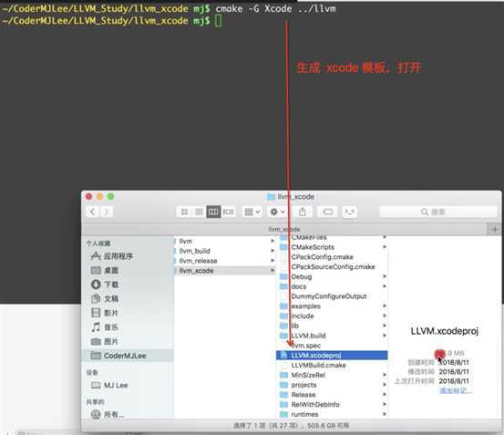Expand llvm_build folder arrow

pyautogui.click(x=273, y=251)
